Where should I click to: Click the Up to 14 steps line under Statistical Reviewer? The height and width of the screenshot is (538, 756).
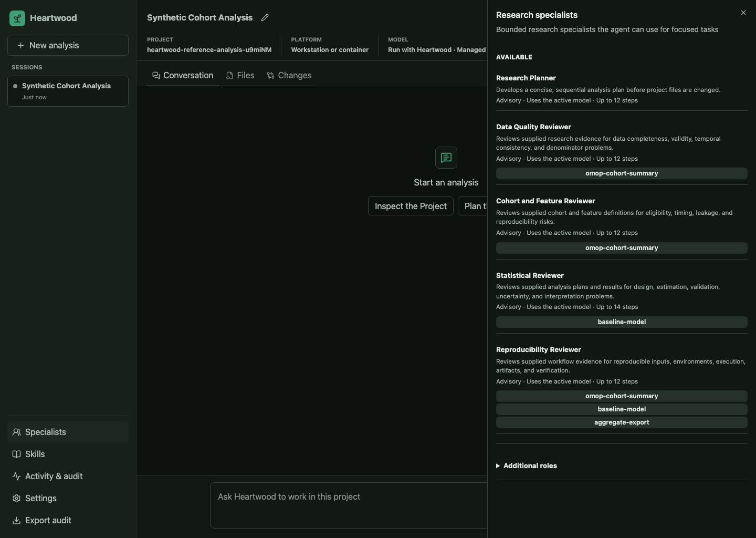pyautogui.click(x=567, y=307)
